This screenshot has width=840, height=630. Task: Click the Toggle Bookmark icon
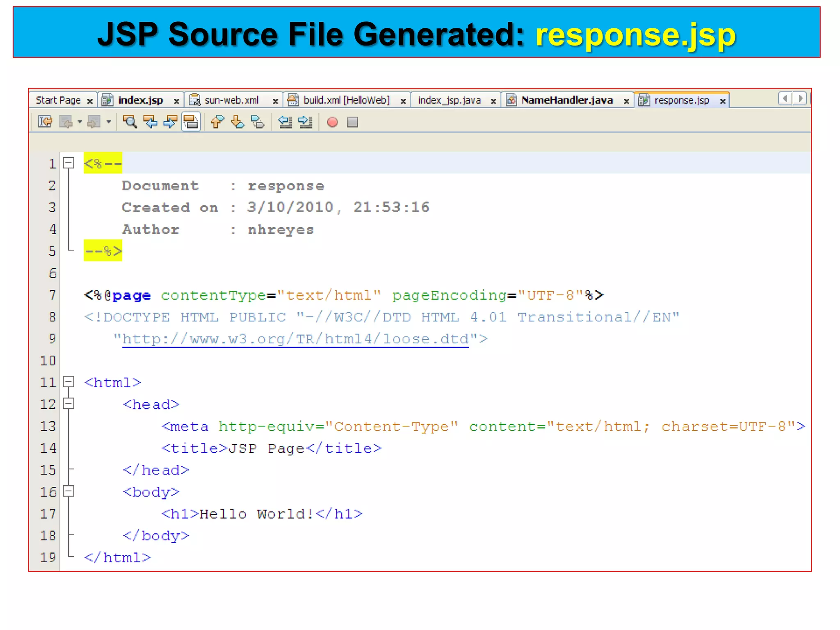(x=258, y=122)
